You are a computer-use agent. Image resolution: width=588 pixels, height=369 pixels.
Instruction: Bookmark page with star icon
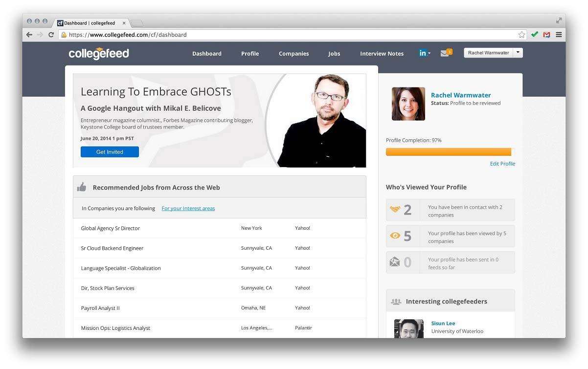click(521, 35)
